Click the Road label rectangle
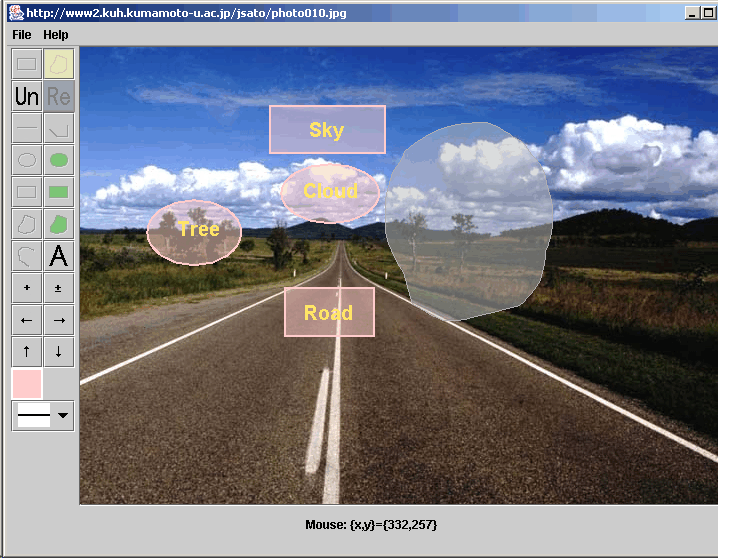 point(329,312)
